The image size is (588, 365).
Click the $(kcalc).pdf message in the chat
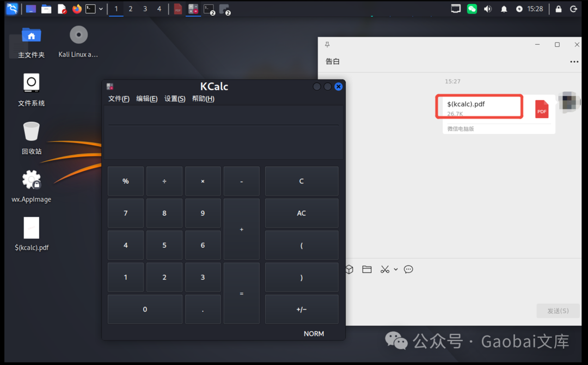(478, 106)
